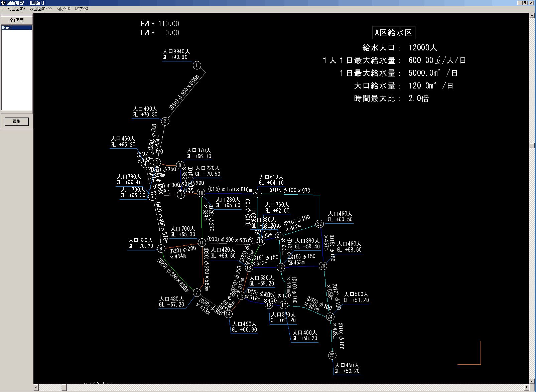The image size is (536, 392).
Task: Pick node circle 20 on the diagram
Action: [257, 194]
